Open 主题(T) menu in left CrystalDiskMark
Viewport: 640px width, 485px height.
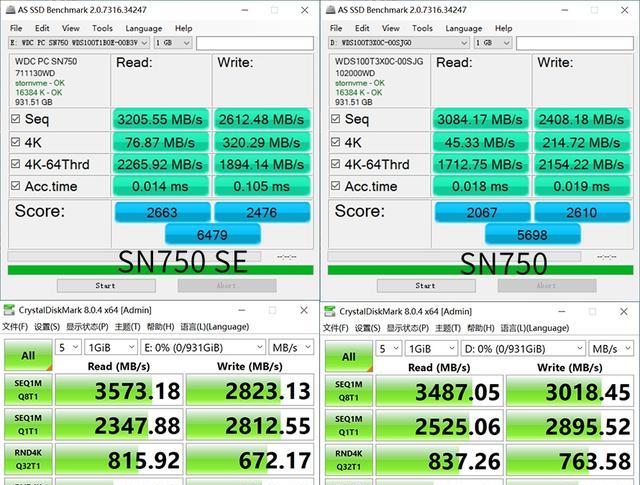[127, 327]
